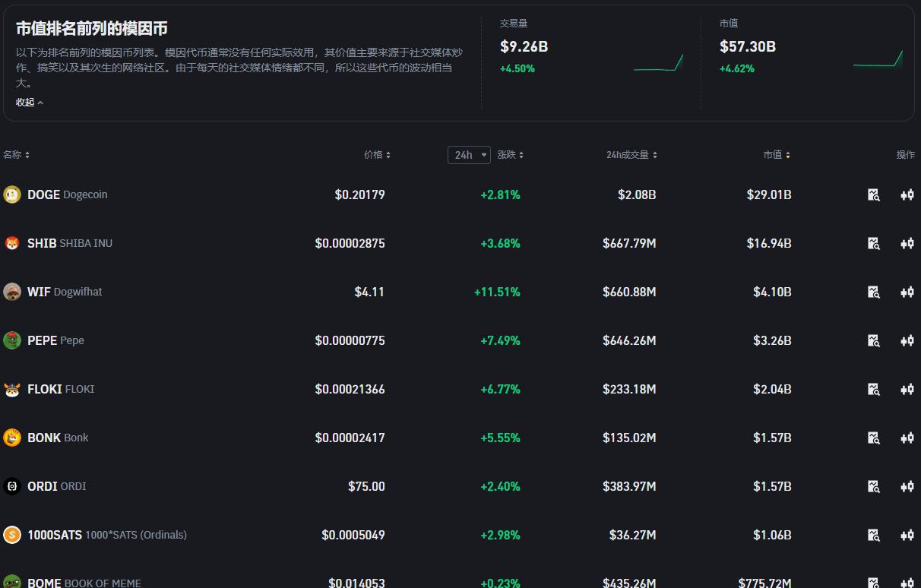Click the 市值 trend sparkline chart
Screen dimensions: 921x588
click(x=878, y=59)
